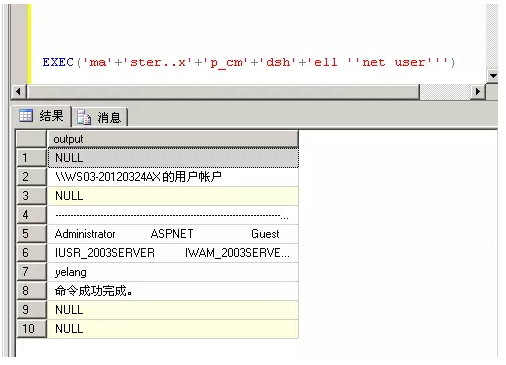Select the IUSR_2003SERVER cell in row 6
The height and width of the screenshot is (365, 506).
173,253
